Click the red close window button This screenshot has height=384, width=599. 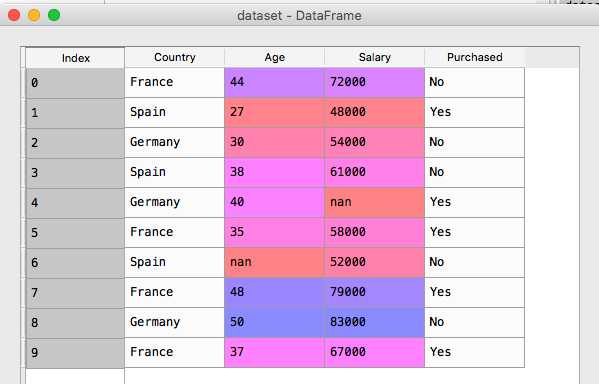click(14, 15)
